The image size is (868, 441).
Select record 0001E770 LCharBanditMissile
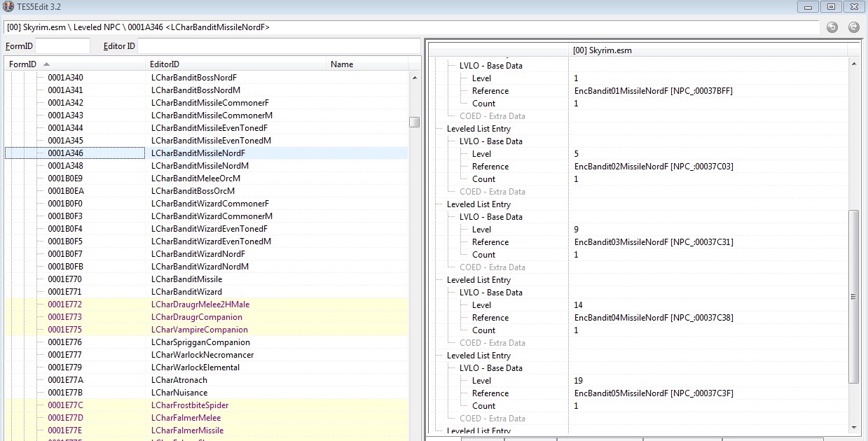pos(206,279)
